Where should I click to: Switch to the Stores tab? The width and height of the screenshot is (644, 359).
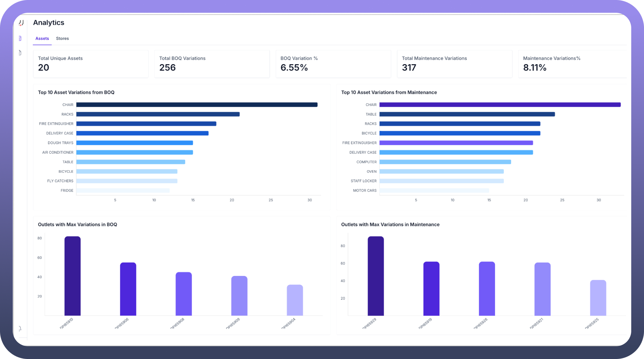(62, 38)
